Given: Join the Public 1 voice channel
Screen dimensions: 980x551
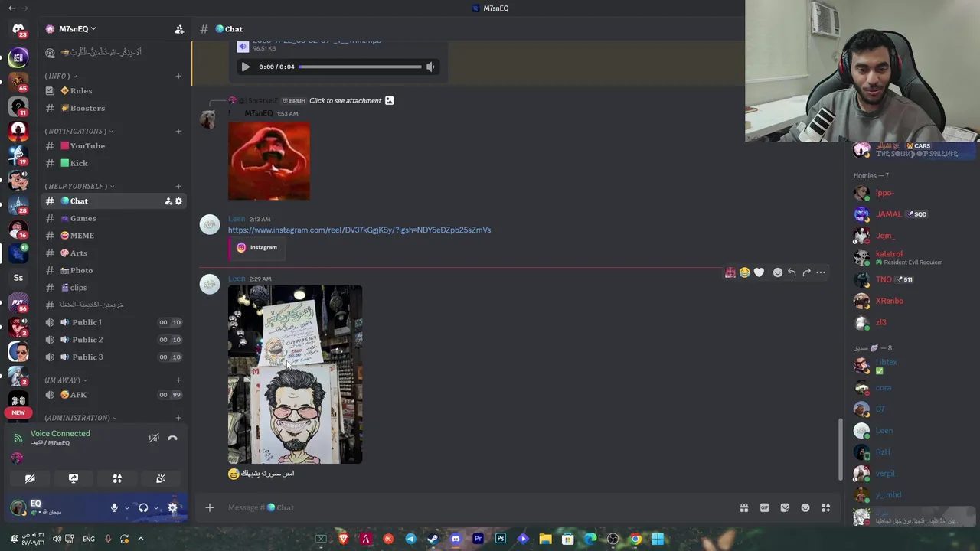Looking at the screenshot, I should 113,322.
